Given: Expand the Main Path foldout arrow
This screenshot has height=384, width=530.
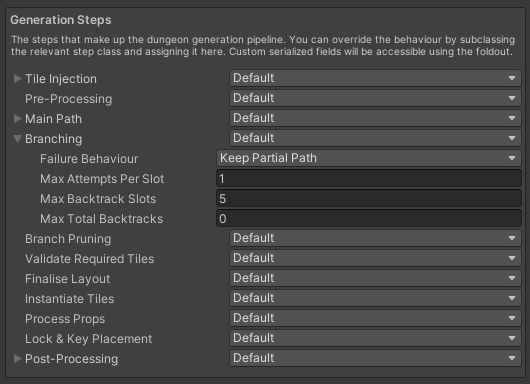Looking at the screenshot, I should [17, 119].
